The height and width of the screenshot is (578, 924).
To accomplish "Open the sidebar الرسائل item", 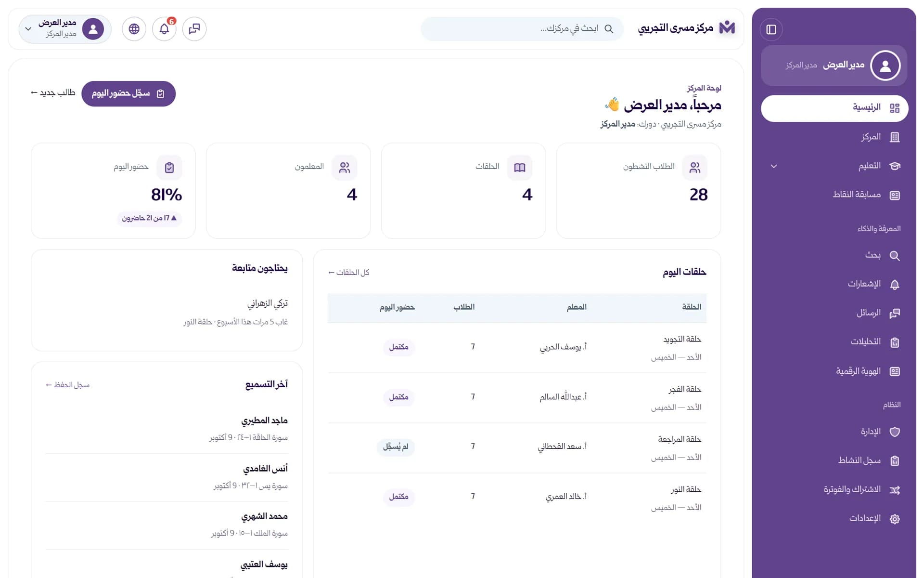I will (834, 313).
